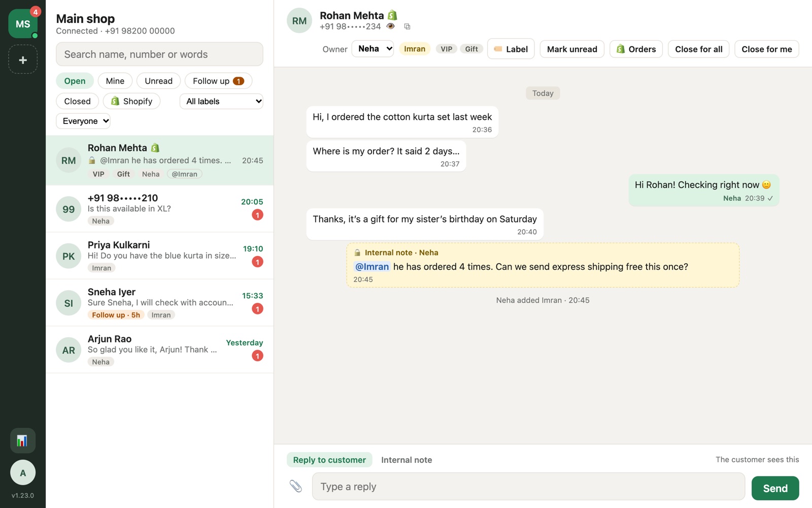812x508 pixels.
Task: Send the reply with Send button
Action: (x=775, y=488)
